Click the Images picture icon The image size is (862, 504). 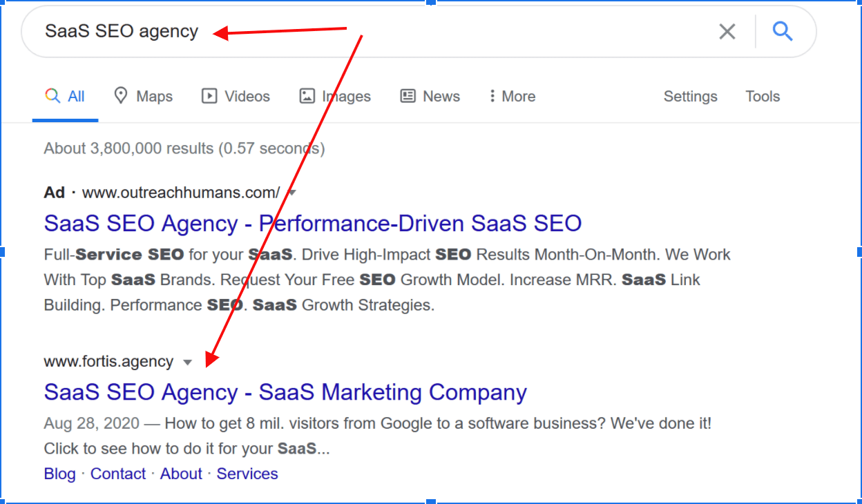tap(307, 96)
